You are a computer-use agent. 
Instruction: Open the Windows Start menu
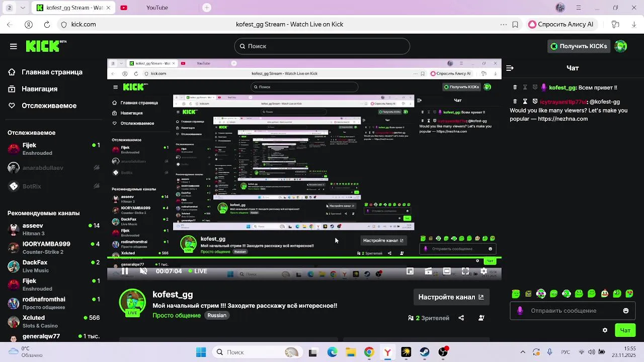click(x=201, y=352)
